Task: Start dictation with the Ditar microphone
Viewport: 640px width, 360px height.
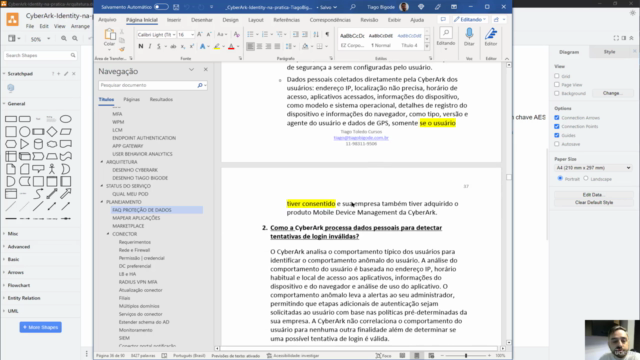Action: [469, 37]
